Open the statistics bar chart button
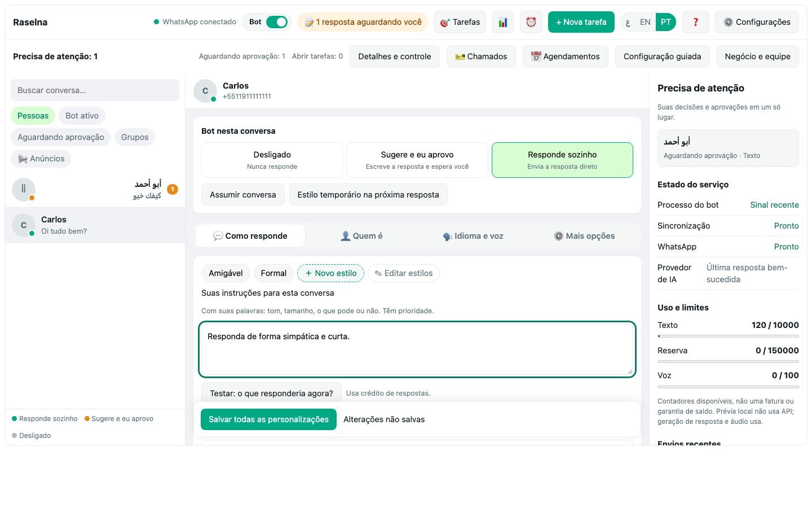The image size is (812, 508). point(502,22)
